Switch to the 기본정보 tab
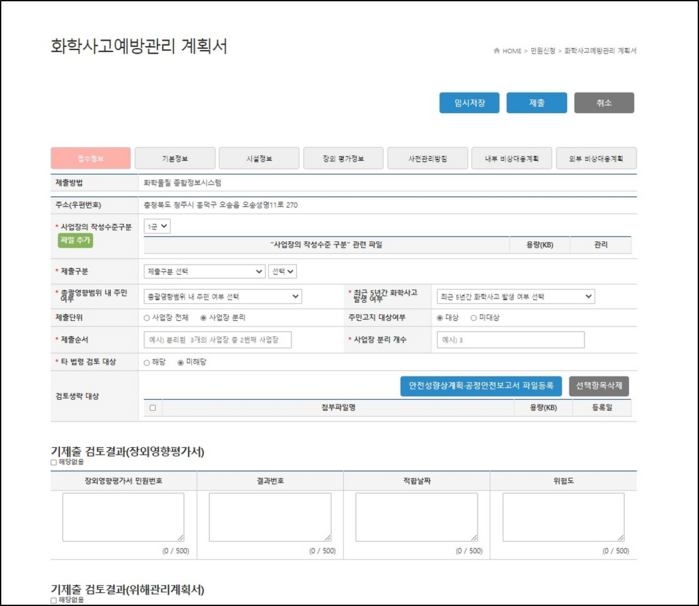 pyautogui.click(x=175, y=158)
